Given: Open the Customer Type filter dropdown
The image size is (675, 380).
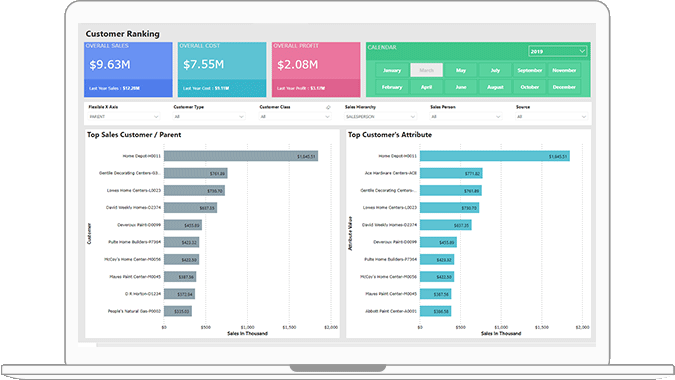Looking at the screenshot, I should 209,117.
